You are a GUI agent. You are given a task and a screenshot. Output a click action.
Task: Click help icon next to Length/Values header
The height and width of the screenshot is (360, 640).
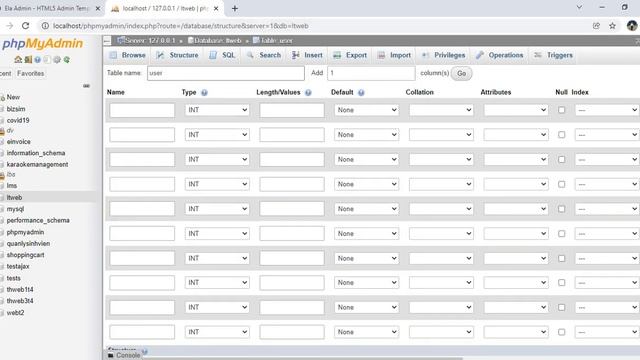308,93
